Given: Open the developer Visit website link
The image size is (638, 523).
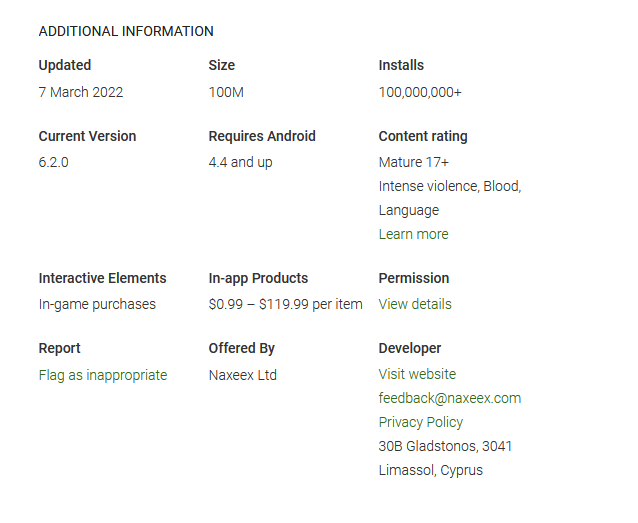Looking at the screenshot, I should click(x=417, y=374).
